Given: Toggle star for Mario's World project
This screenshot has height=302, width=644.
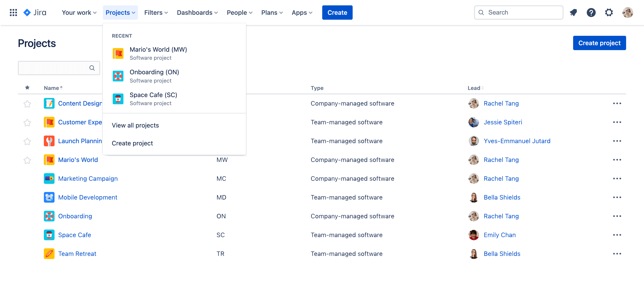Looking at the screenshot, I should coord(28,160).
